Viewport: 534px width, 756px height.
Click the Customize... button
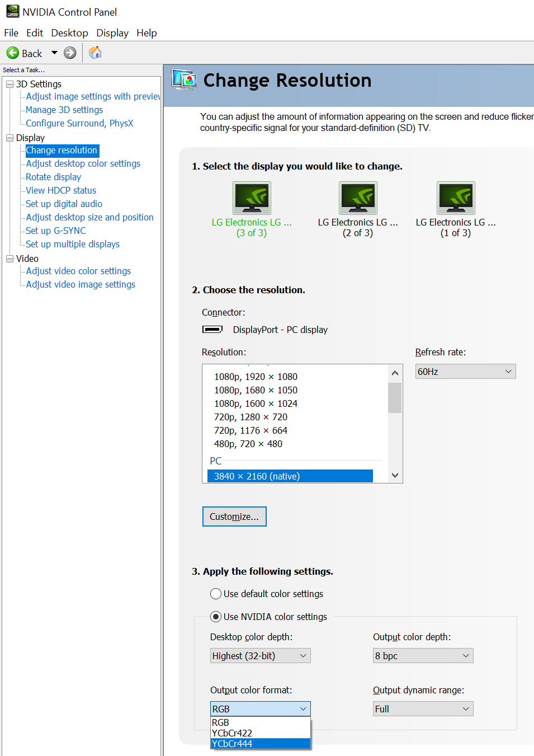point(234,516)
